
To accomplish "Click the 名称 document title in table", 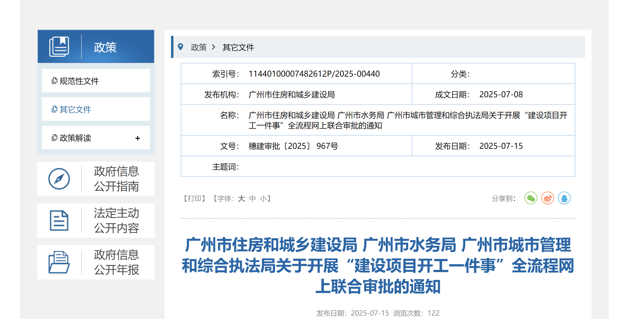I will 408,120.
